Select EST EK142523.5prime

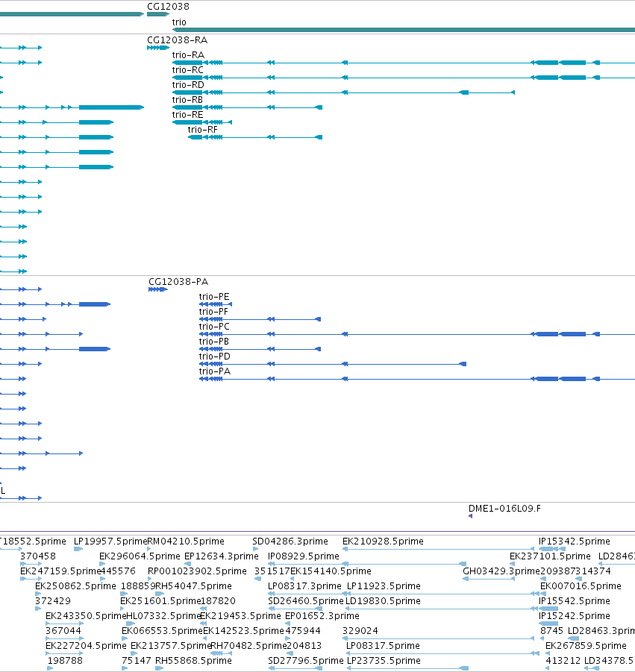click(x=243, y=631)
